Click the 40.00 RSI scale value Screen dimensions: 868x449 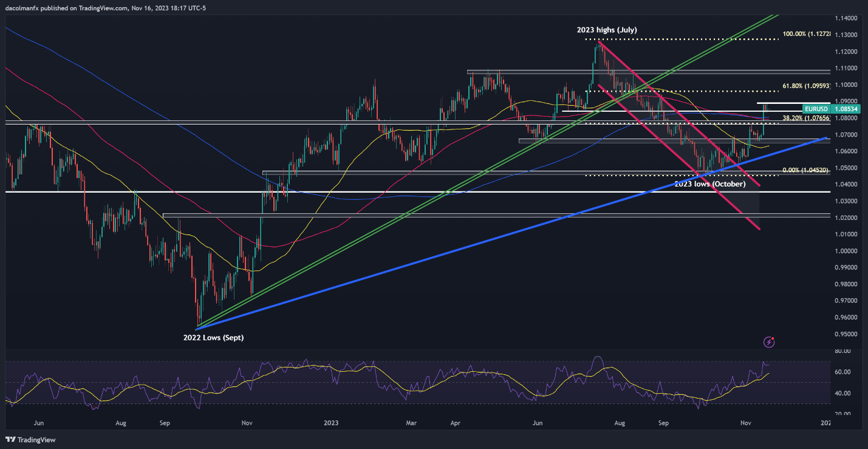click(841, 393)
